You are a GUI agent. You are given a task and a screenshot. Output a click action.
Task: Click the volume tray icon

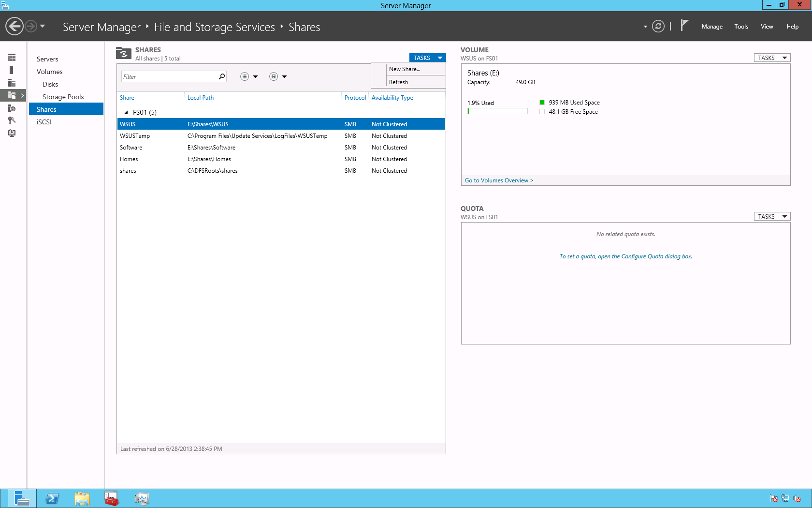797,498
